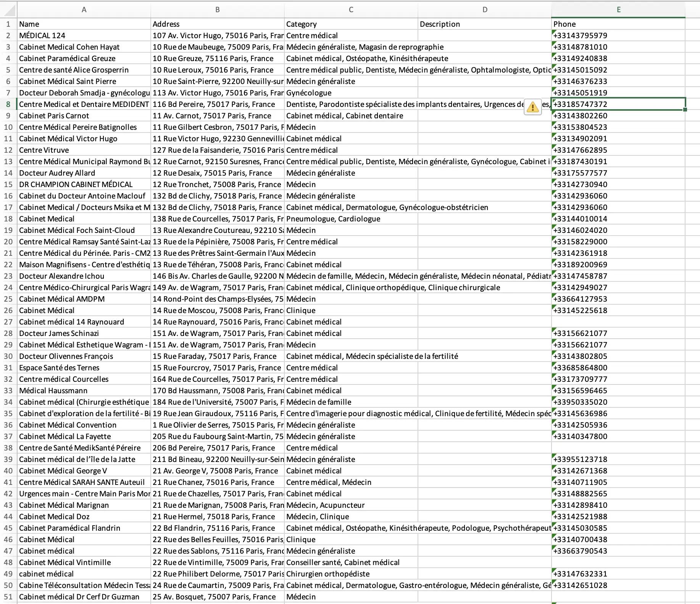
Task: Select phone cell +33685864800
Action: pyautogui.click(x=618, y=368)
